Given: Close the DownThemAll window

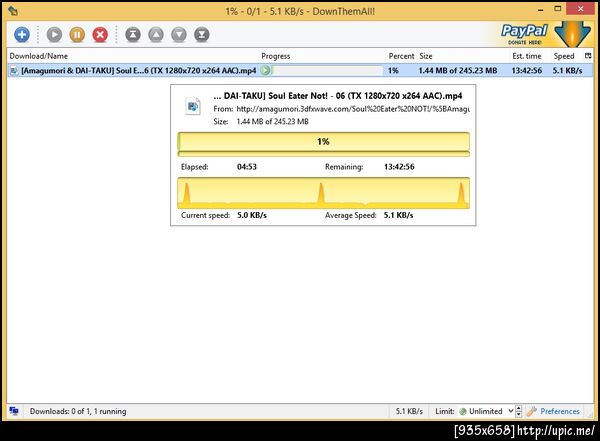Looking at the screenshot, I should pyautogui.click(x=580, y=9).
